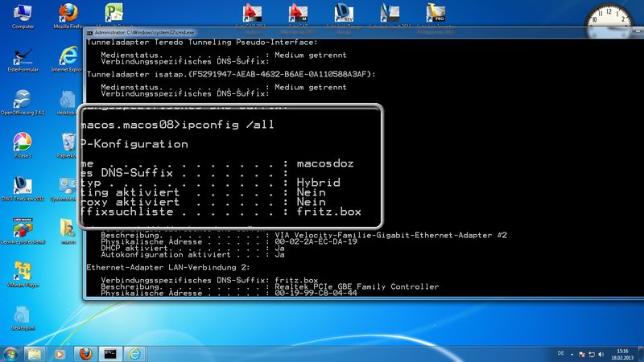Launch Lexware professional shortcut
The height and width of the screenshot is (362, 644).
click(x=23, y=228)
